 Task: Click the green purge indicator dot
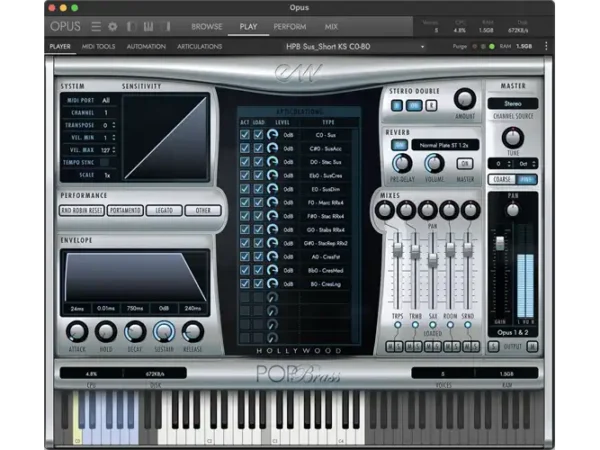pyautogui.click(x=492, y=46)
